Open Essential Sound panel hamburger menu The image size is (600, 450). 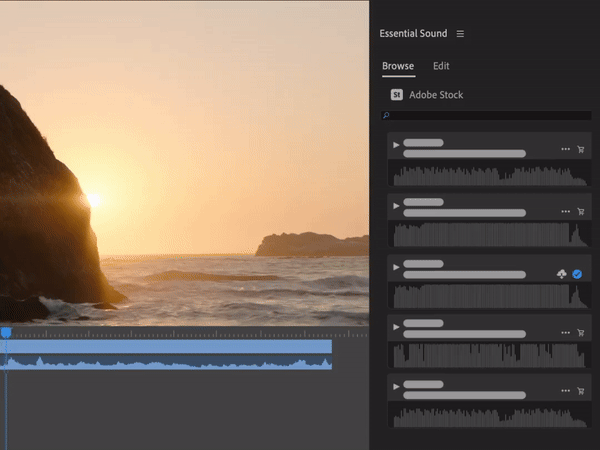coord(460,34)
